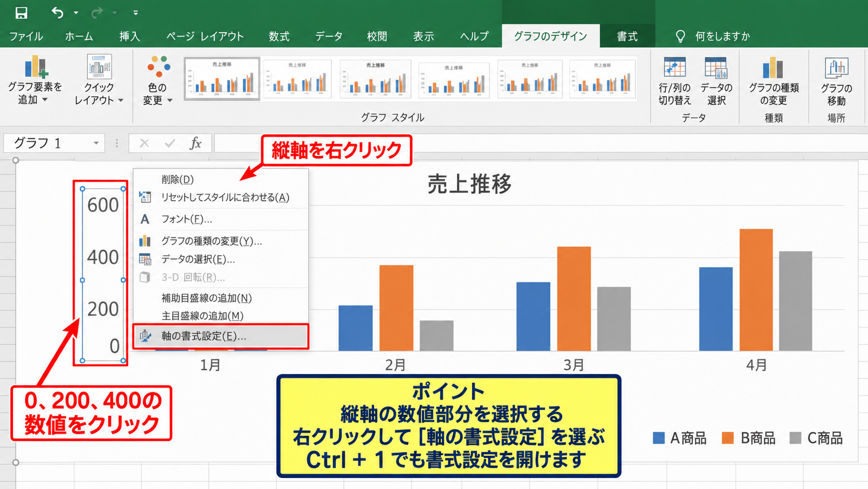
Task: Select the orange B商品 bar for 2月
Action: 396,308
